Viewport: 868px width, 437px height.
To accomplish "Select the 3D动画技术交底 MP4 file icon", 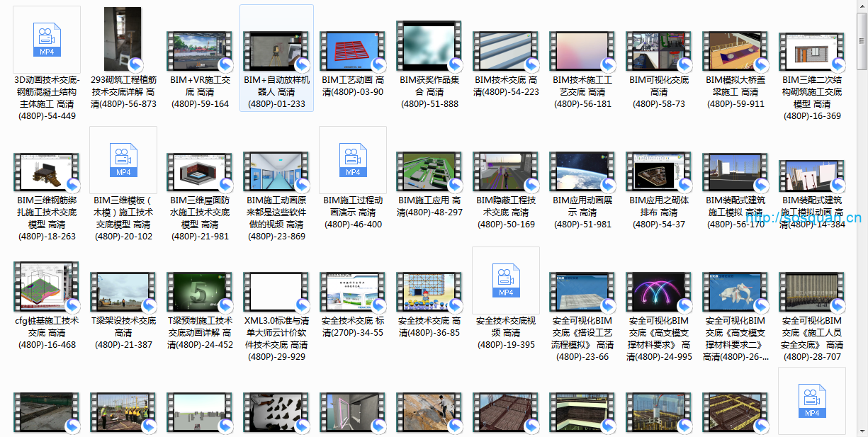I will (47, 40).
